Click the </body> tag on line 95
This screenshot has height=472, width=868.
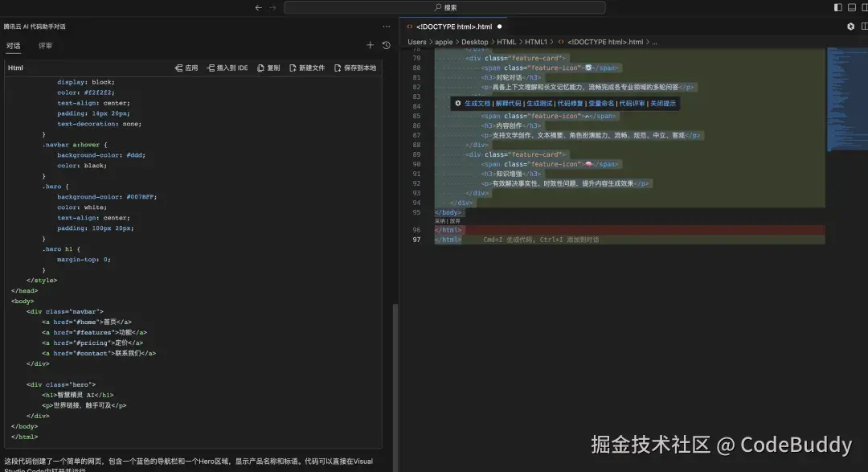click(448, 212)
